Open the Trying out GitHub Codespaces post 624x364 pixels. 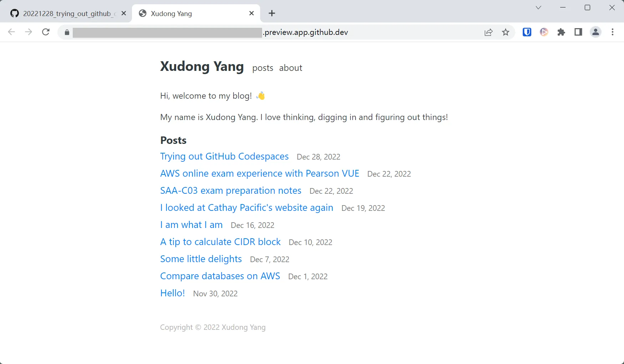[x=224, y=156]
